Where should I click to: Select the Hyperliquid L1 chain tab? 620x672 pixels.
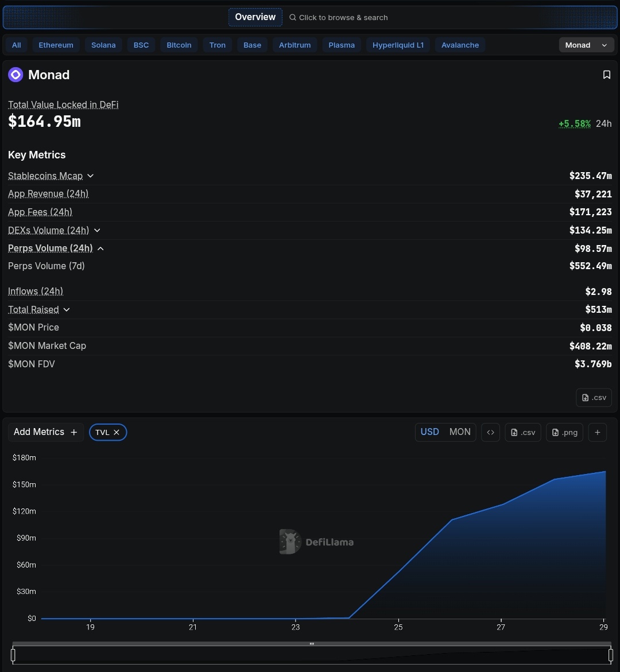(x=398, y=45)
